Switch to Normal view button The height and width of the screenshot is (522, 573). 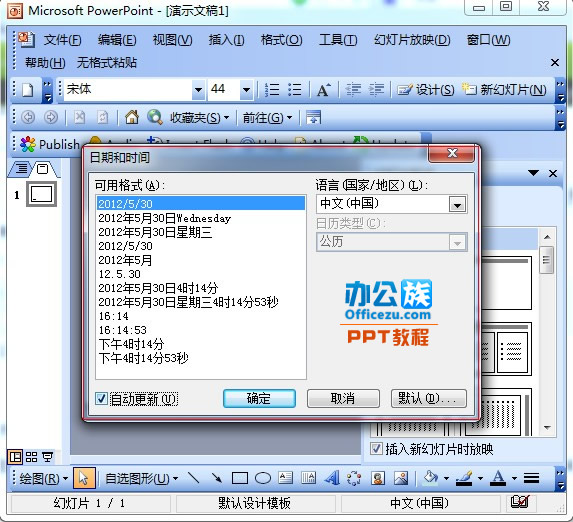pos(15,457)
